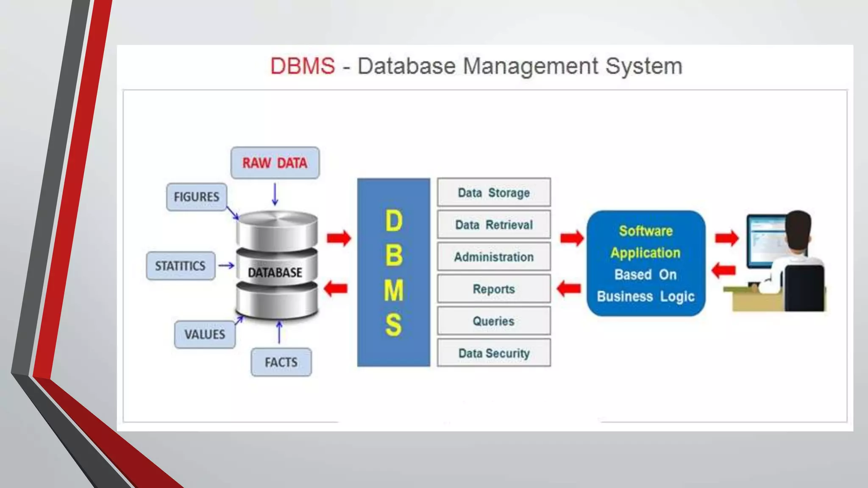Click the database cylinder icon

coord(276,265)
